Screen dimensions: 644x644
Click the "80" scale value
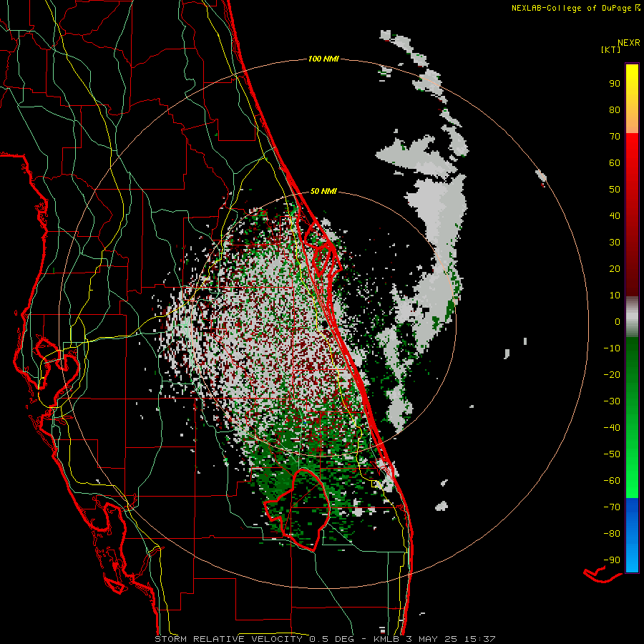click(615, 109)
